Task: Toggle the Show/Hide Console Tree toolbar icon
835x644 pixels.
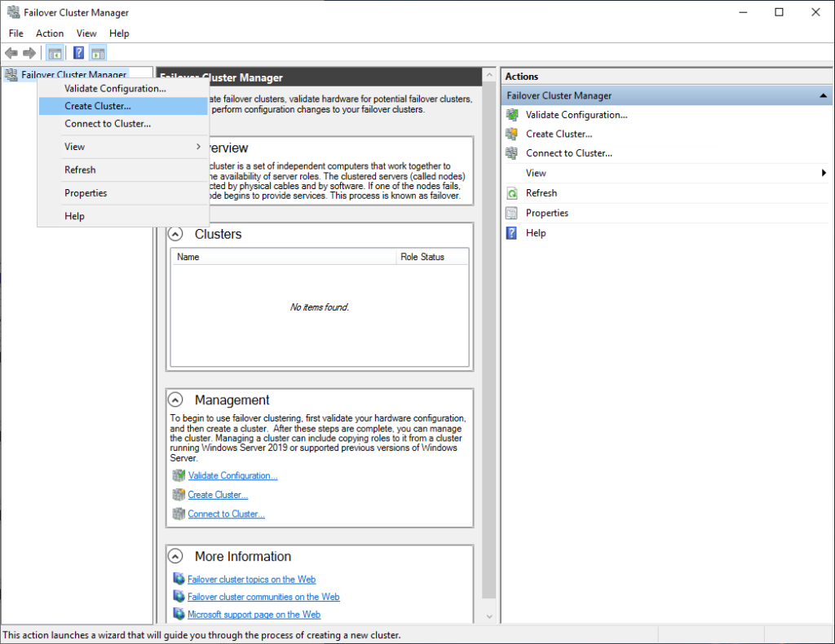Action: click(x=55, y=53)
